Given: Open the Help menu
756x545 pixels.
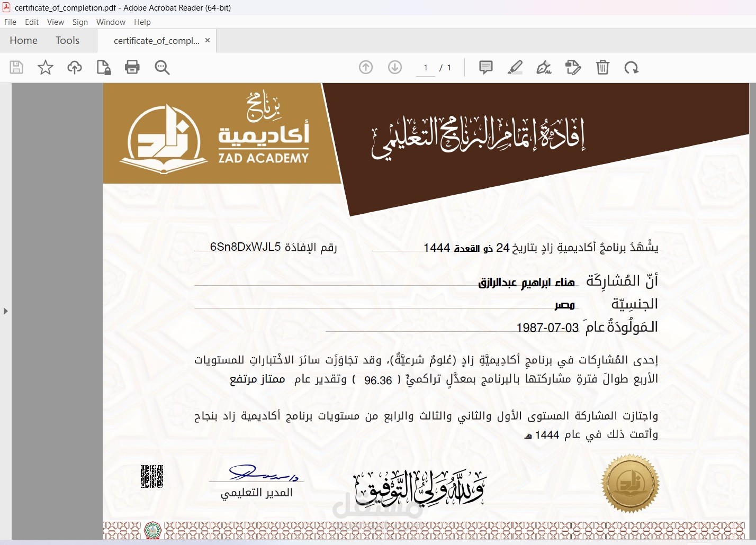Looking at the screenshot, I should coord(142,22).
